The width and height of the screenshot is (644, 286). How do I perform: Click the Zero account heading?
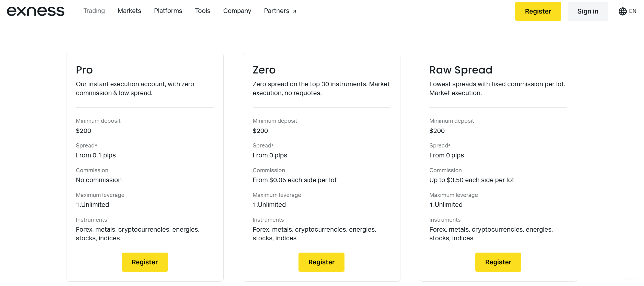coord(264,70)
